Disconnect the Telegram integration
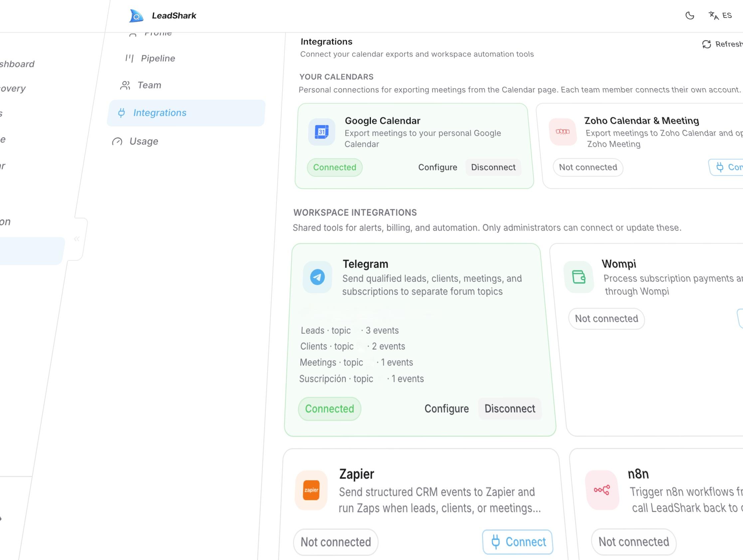 point(510,409)
